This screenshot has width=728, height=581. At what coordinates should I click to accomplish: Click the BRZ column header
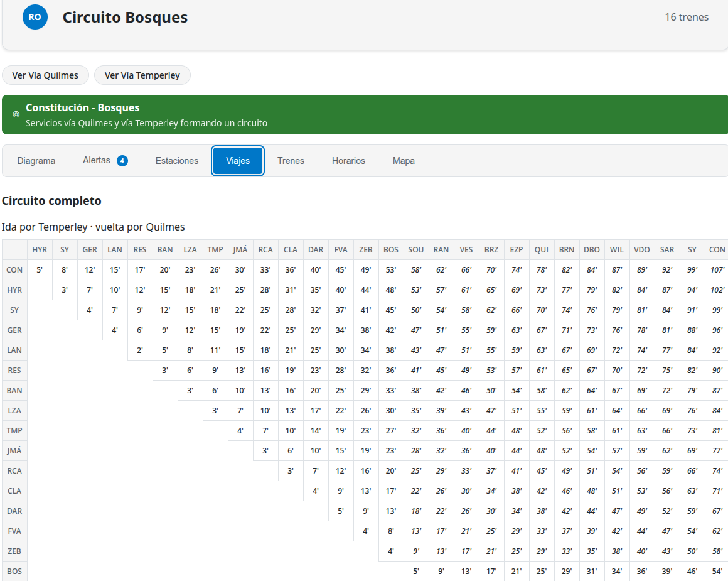(x=491, y=249)
